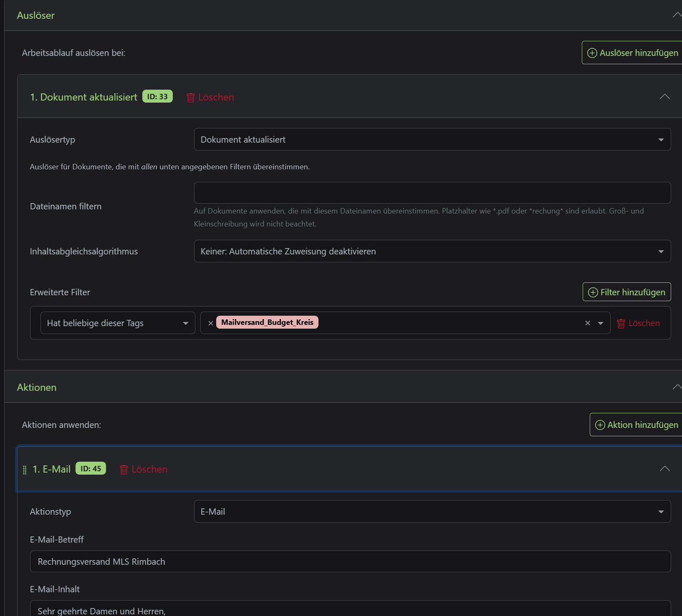The height and width of the screenshot is (616, 682).
Task: Open the Inhaltsabgleichsalgorithmus dropdown
Action: pos(432,251)
